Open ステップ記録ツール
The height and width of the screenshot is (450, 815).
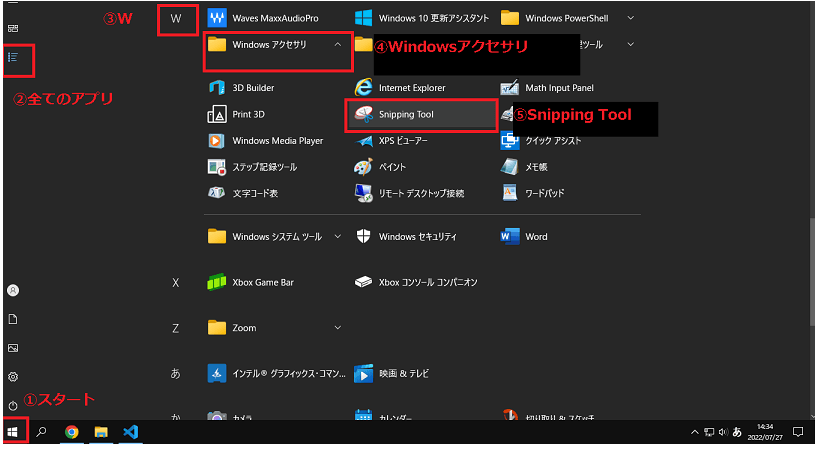point(252,167)
